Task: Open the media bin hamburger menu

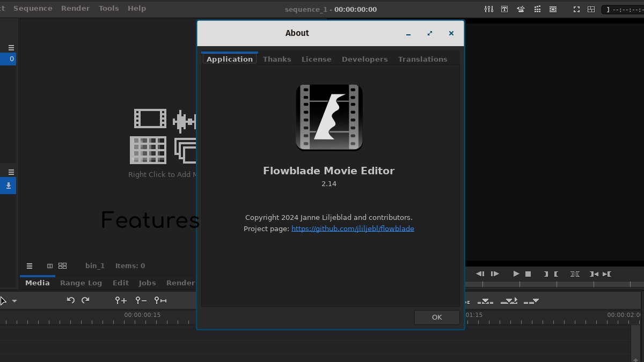Action: click(x=30, y=266)
